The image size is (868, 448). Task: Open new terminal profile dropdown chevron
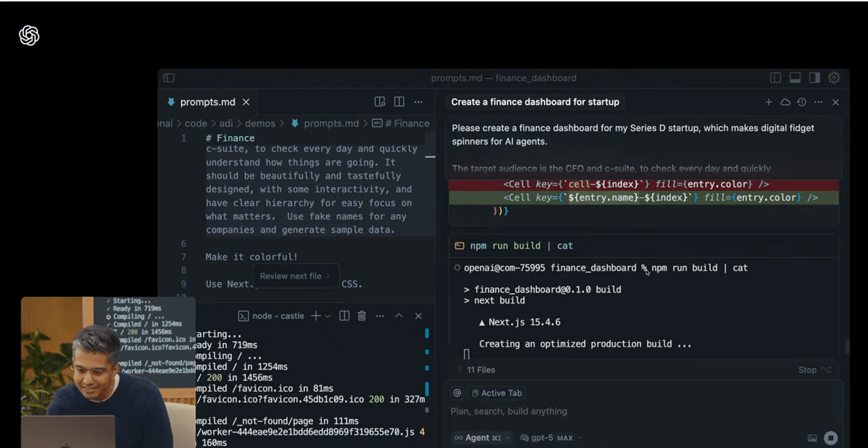pos(328,316)
